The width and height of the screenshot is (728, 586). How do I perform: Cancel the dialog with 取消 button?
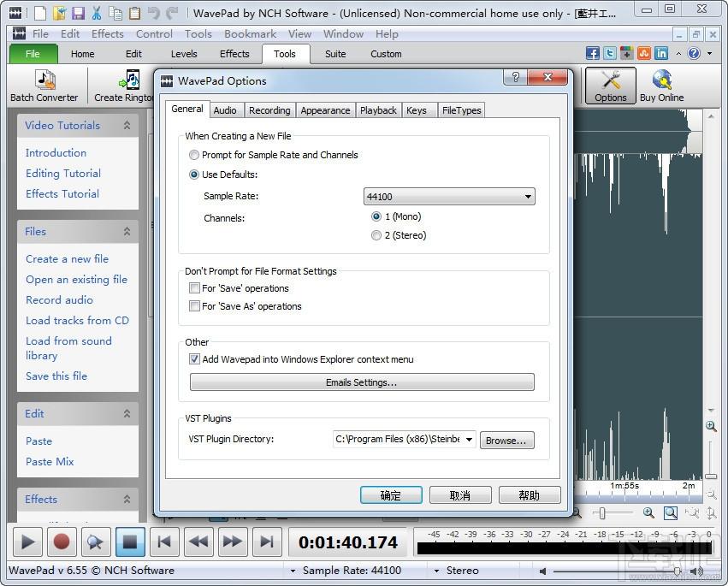(460, 495)
